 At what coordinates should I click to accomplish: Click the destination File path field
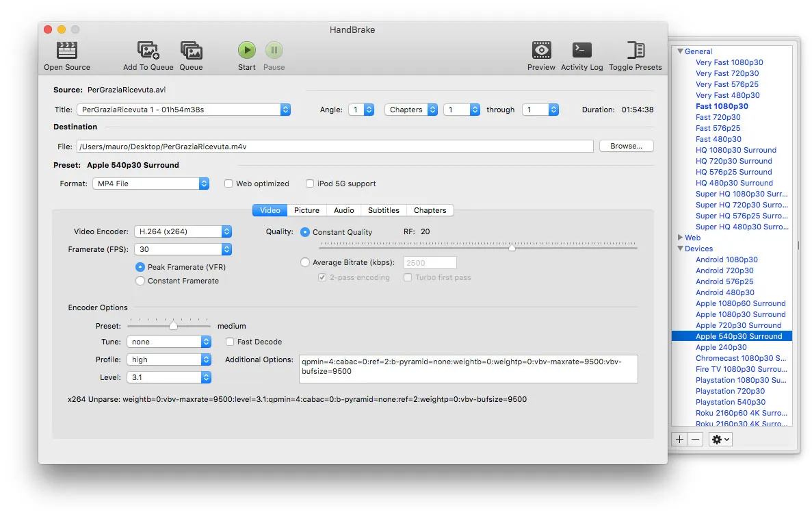(x=335, y=147)
